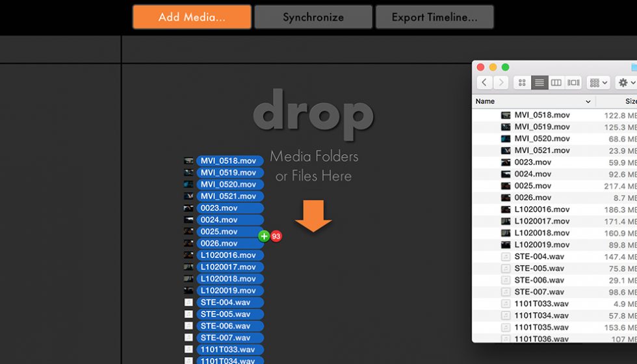Open the Export Timeline dialog

[x=434, y=18]
